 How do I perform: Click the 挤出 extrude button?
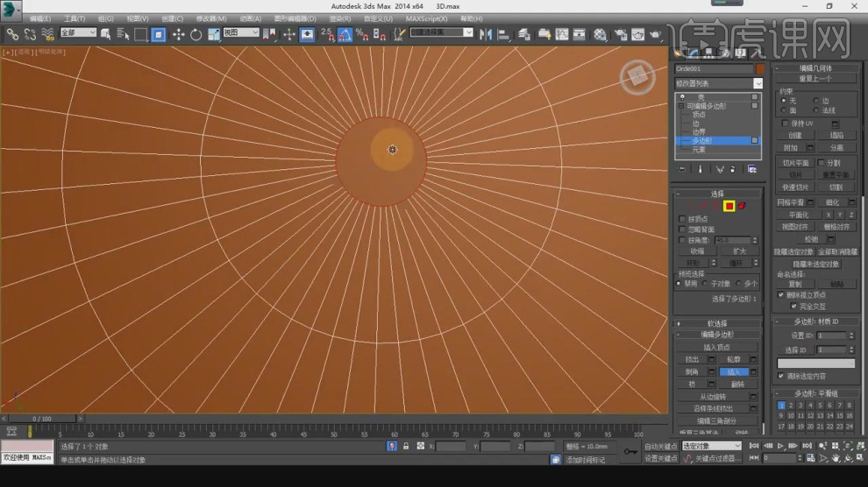pyautogui.click(x=692, y=359)
